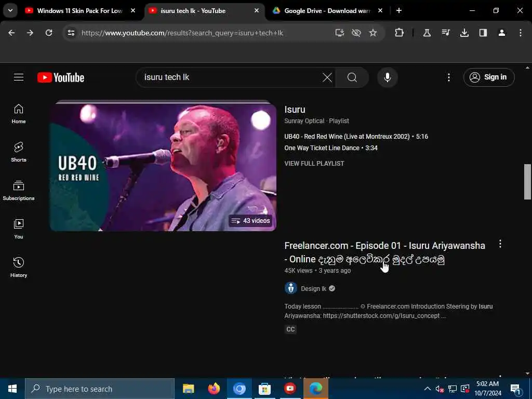Sign in to YouTube
Screen dimensions: 532x399
coord(489,77)
